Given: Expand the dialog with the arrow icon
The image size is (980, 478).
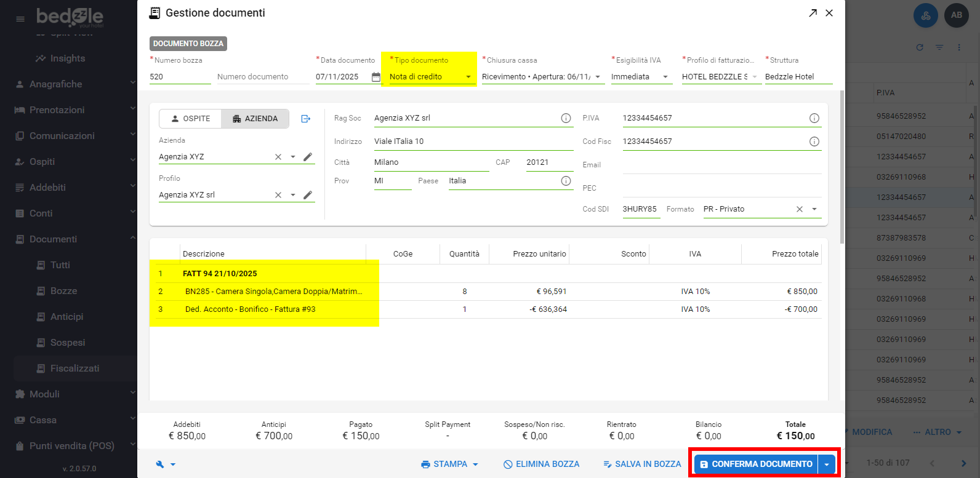Looking at the screenshot, I should (813, 13).
